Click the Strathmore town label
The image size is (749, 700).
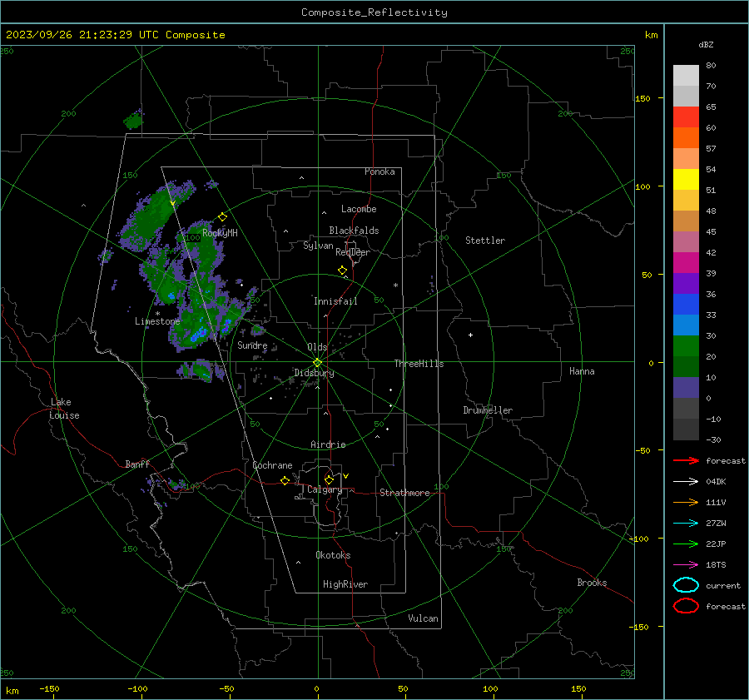(x=404, y=493)
